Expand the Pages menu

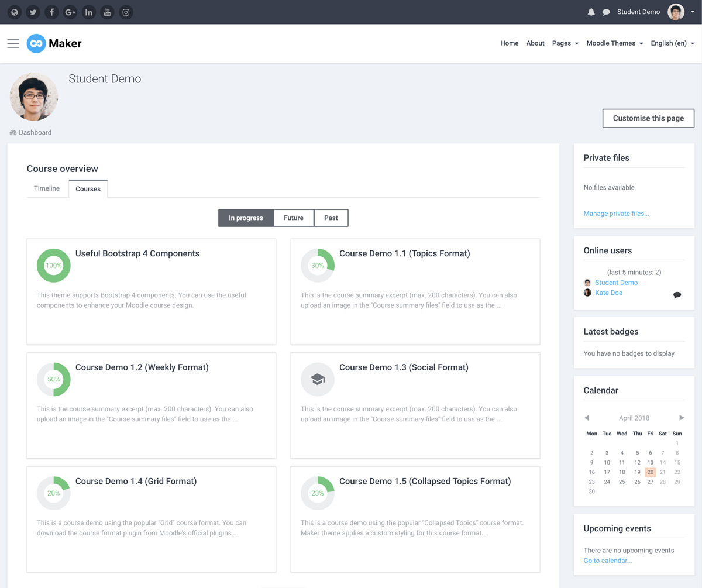pyautogui.click(x=562, y=43)
